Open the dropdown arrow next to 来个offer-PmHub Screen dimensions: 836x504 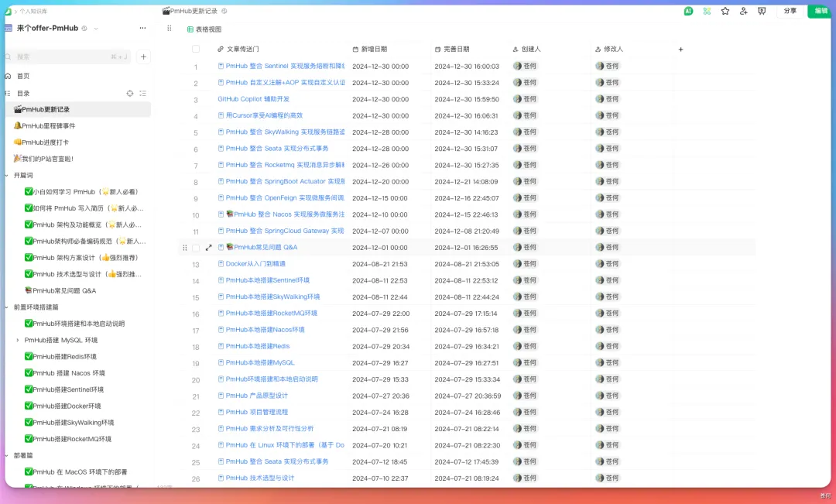tap(96, 29)
